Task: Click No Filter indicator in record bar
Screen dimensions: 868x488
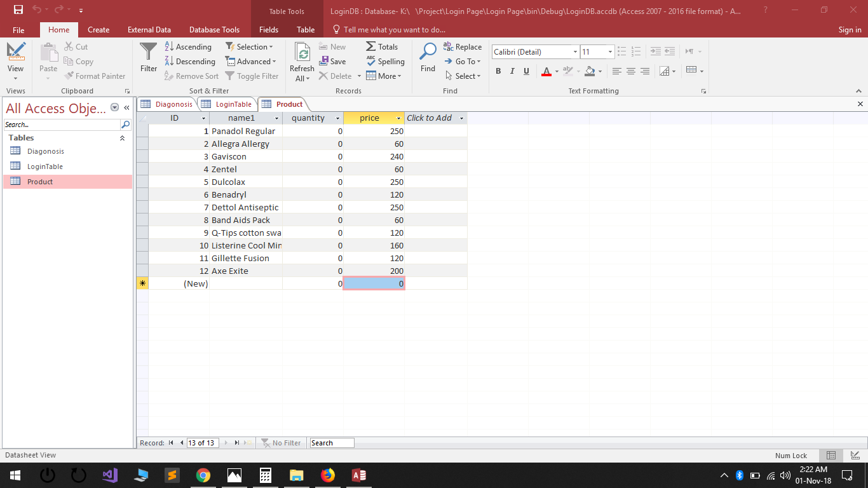Action: tap(281, 443)
